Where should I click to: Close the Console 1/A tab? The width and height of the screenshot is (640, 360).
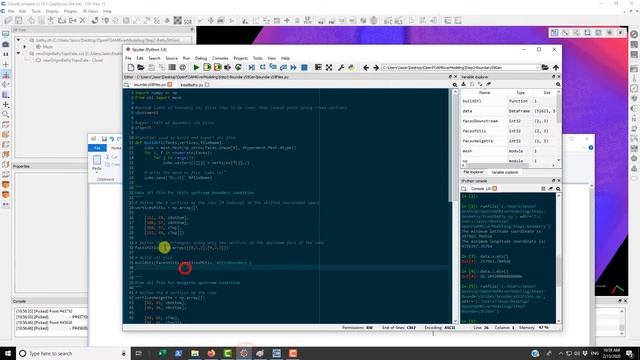[495, 189]
